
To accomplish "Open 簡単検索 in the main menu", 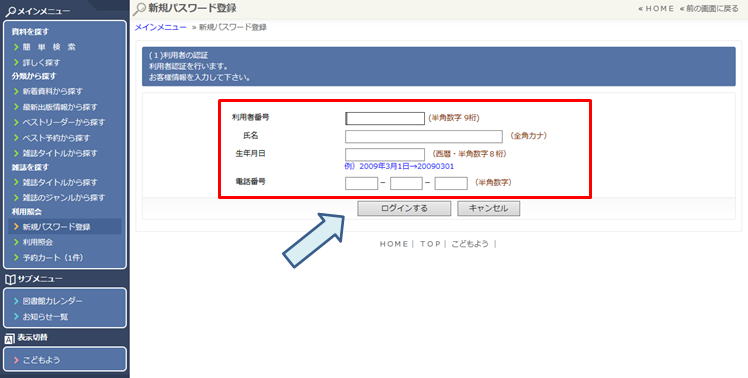I will pos(49,47).
